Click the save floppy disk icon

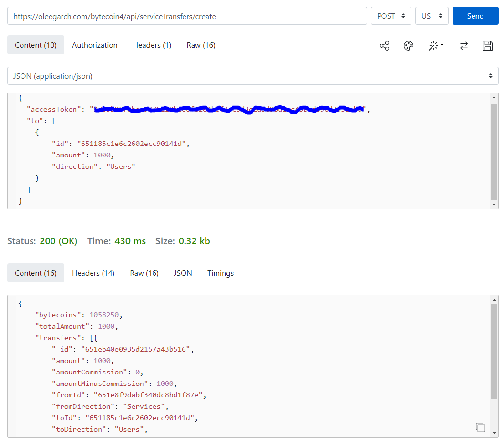488,46
